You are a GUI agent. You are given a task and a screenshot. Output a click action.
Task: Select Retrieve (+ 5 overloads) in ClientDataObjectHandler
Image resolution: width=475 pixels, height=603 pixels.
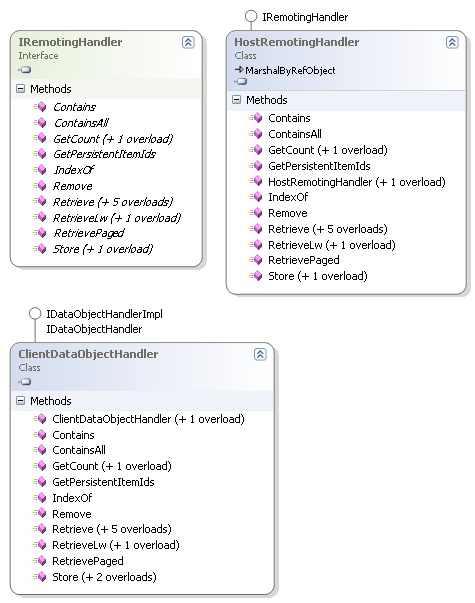[x=112, y=529]
